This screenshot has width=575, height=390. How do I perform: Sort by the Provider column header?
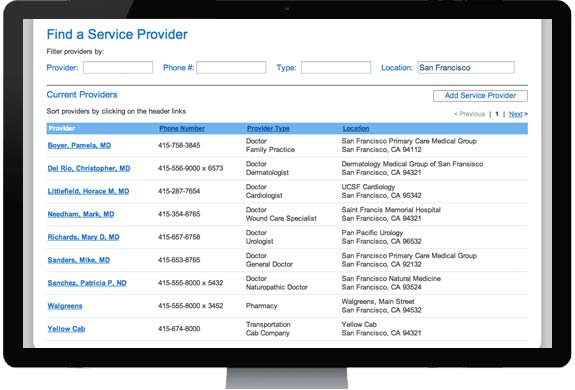tap(62, 128)
